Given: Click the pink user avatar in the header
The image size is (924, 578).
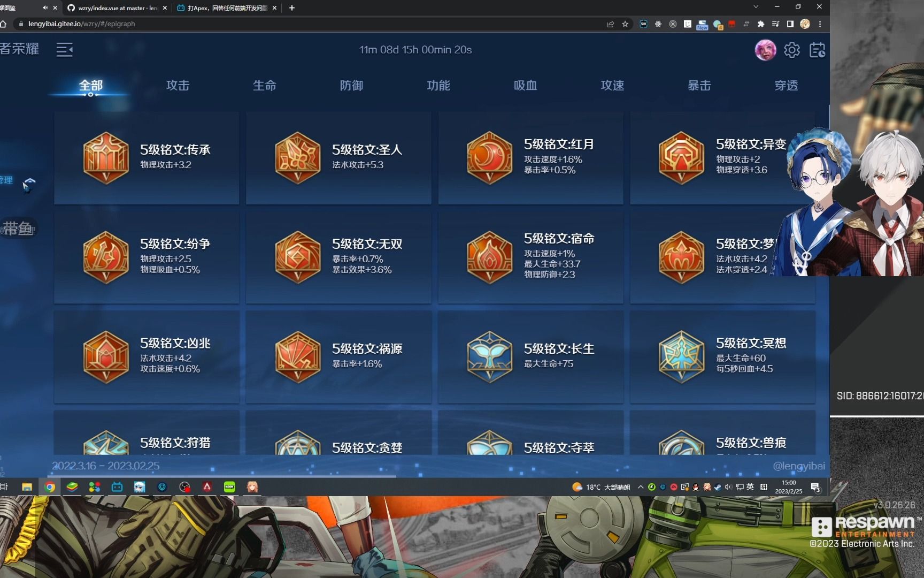Looking at the screenshot, I should pos(765,50).
